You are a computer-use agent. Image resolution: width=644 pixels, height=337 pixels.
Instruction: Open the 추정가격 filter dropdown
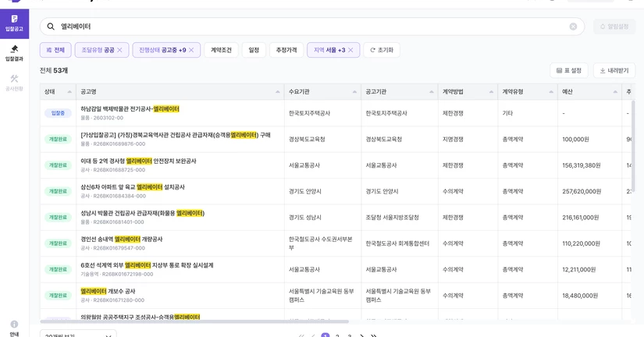coord(286,50)
